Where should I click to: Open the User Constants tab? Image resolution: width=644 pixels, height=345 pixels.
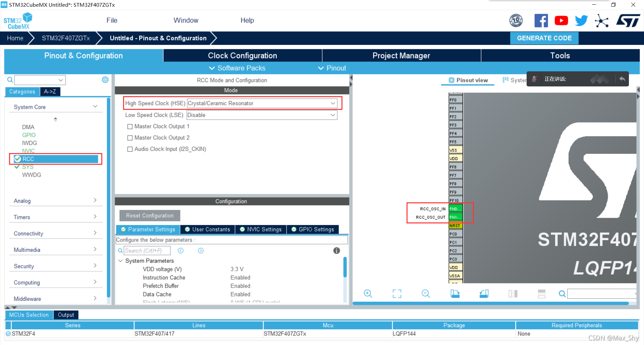tap(208, 229)
